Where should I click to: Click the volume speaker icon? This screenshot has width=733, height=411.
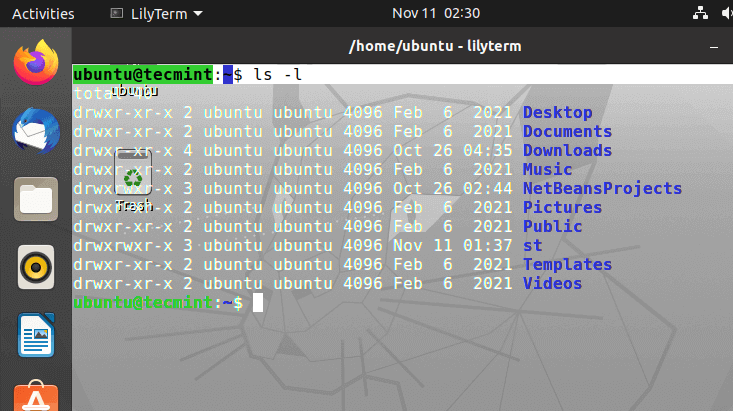tap(727, 13)
